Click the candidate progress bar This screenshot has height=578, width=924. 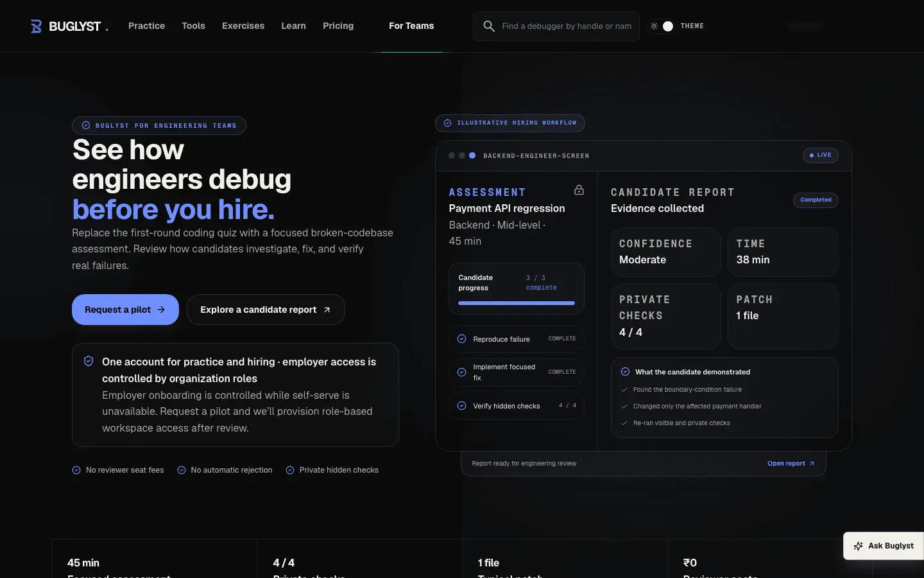(x=517, y=303)
